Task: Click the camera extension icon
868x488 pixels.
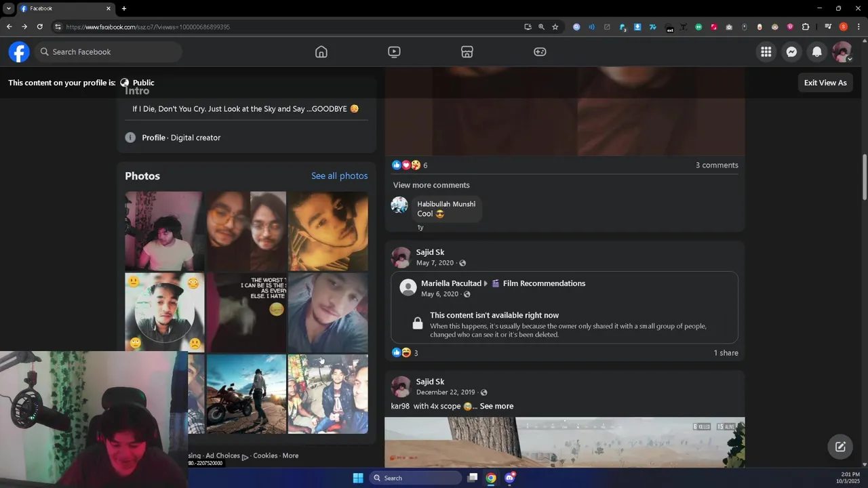Action: click(x=729, y=27)
